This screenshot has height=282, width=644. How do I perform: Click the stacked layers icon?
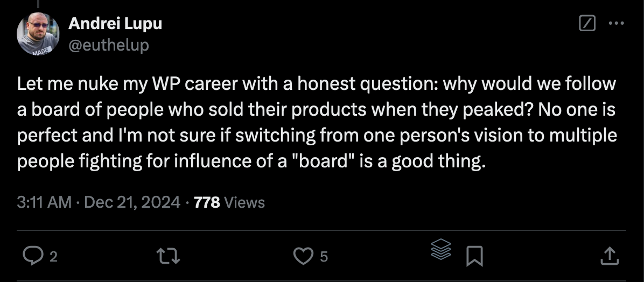click(441, 250)
